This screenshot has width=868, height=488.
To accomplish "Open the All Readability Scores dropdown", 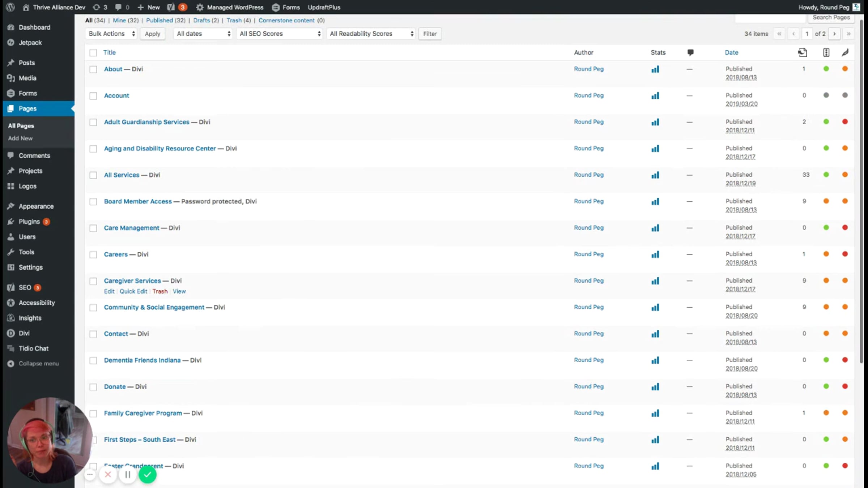I will click(371, 34).
